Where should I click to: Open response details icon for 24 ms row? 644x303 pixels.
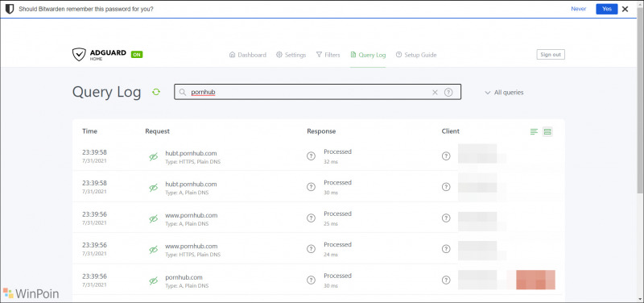point(311,249)
